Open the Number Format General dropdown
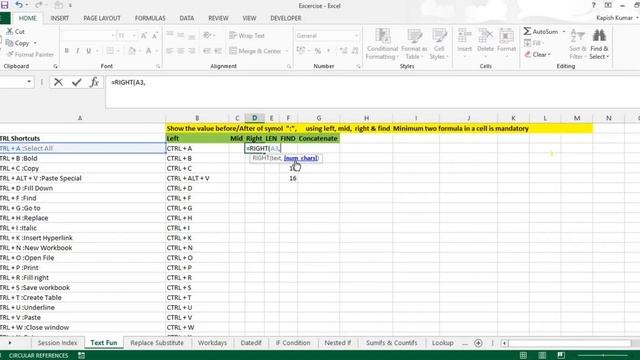Screen dimensions: 640x360 [356, 36]
